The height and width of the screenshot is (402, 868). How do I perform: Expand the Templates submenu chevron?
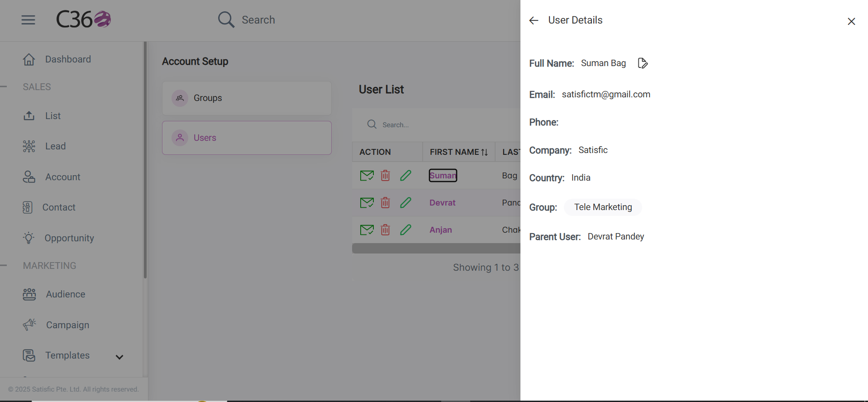[x=119, y=357]
